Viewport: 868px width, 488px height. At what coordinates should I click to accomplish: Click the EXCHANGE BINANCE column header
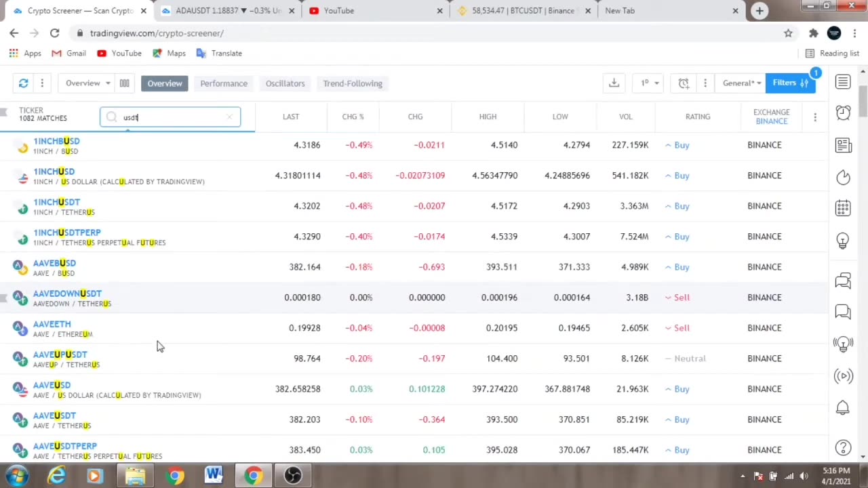pos(771,117)
